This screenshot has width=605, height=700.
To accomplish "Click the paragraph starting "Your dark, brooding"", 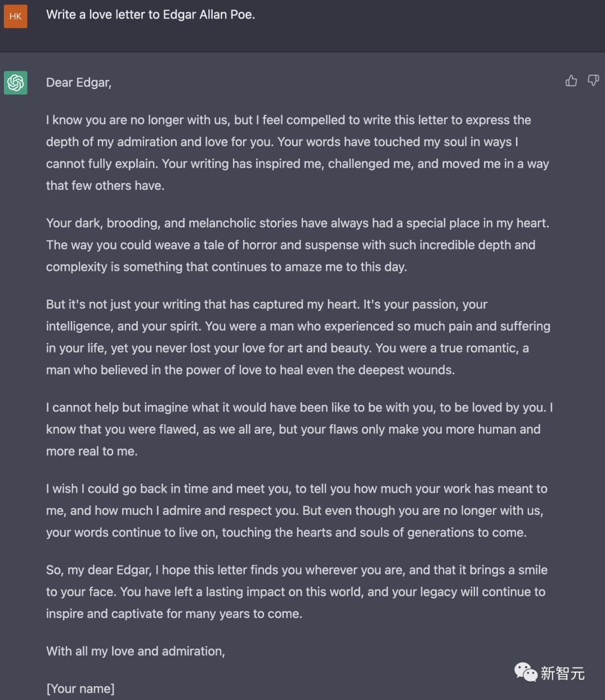I will click(297, 245).
